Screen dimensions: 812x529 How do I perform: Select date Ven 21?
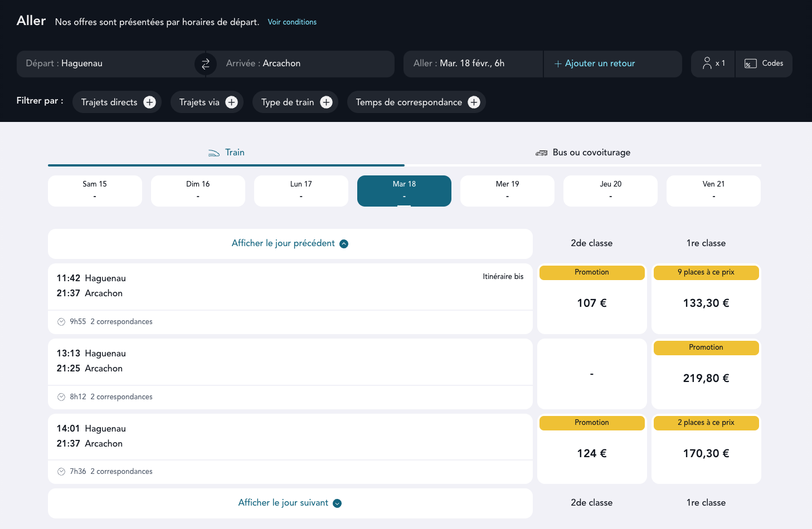[713, 190]
